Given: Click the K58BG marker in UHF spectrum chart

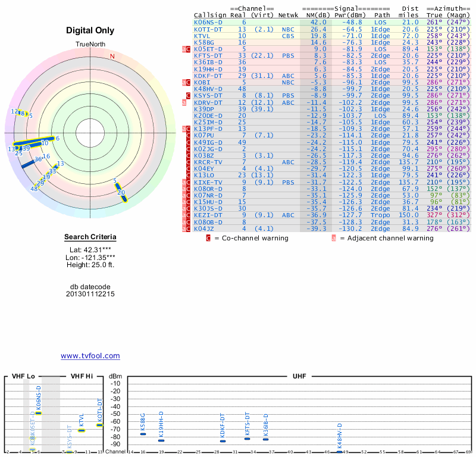Looking at the screenshot, I should (x=143, y=434).
